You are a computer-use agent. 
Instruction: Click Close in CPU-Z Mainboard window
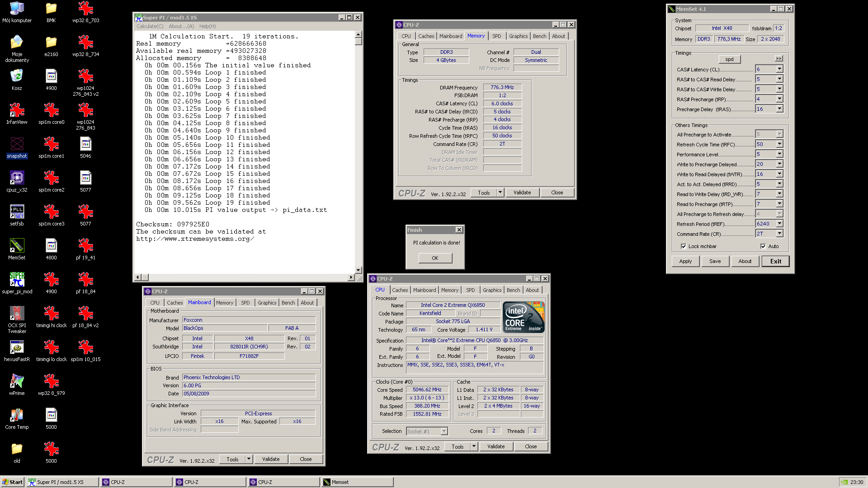pyautogui.click(x=306, y=459)
